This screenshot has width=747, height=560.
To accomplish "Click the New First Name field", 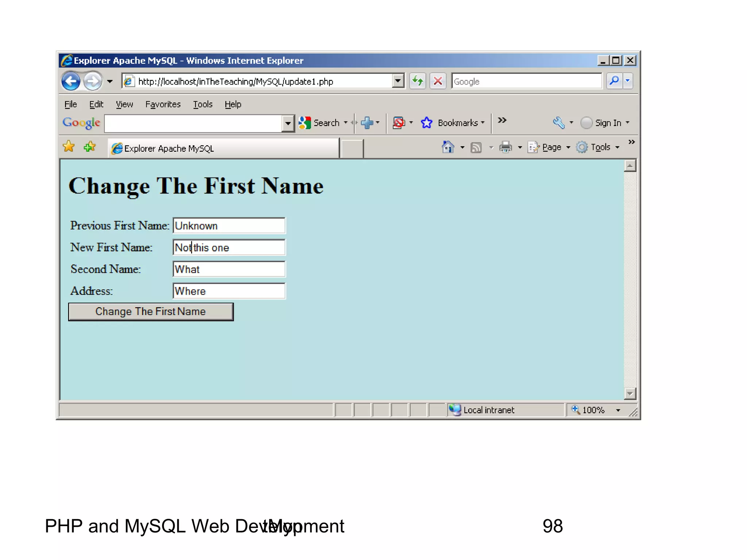I will coord(229,248).
